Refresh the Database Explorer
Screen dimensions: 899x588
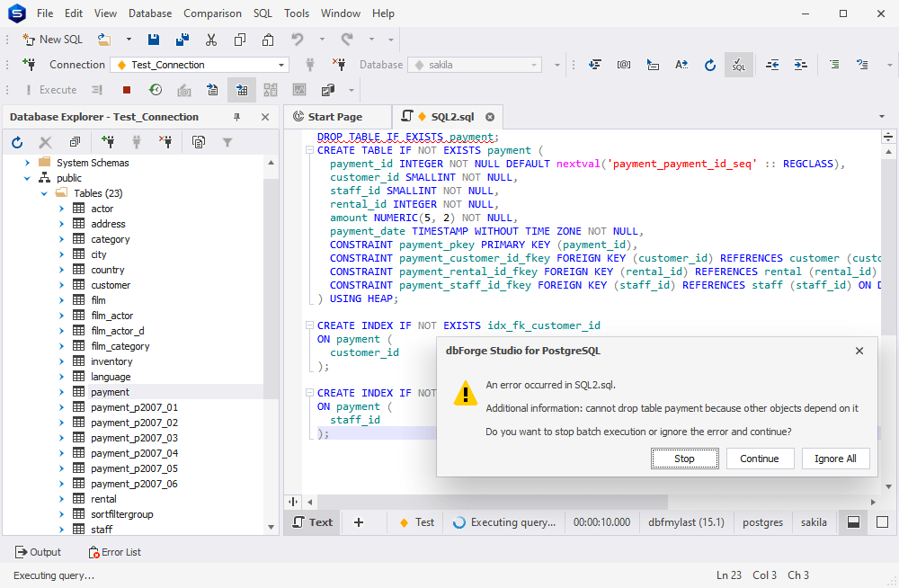click(x=15, y=141)
